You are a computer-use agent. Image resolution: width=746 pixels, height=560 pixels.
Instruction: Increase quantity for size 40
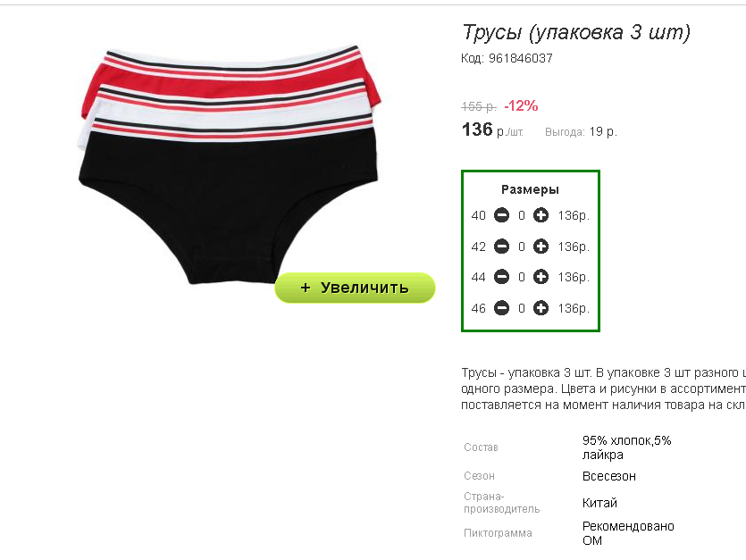pos(541,215)
